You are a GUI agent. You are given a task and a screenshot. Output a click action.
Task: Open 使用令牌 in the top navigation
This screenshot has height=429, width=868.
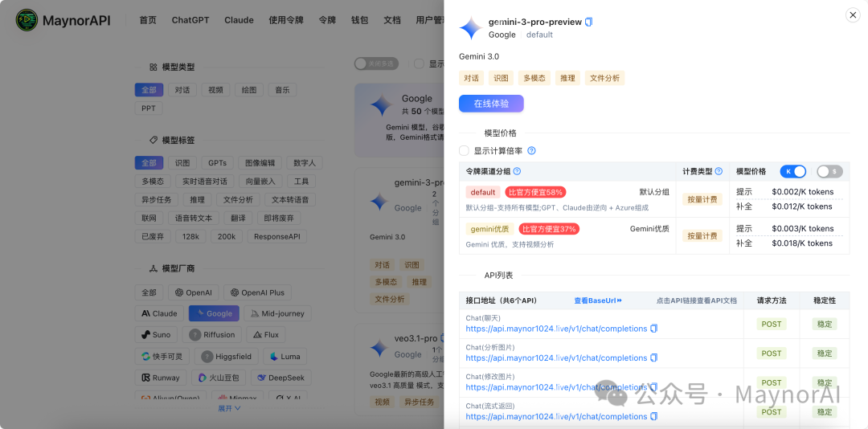click(286, 20)
